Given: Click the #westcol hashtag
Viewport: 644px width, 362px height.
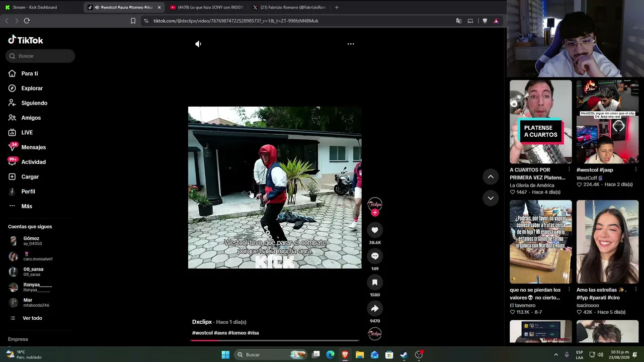Looking at the screenshot, I should point(202,333).
